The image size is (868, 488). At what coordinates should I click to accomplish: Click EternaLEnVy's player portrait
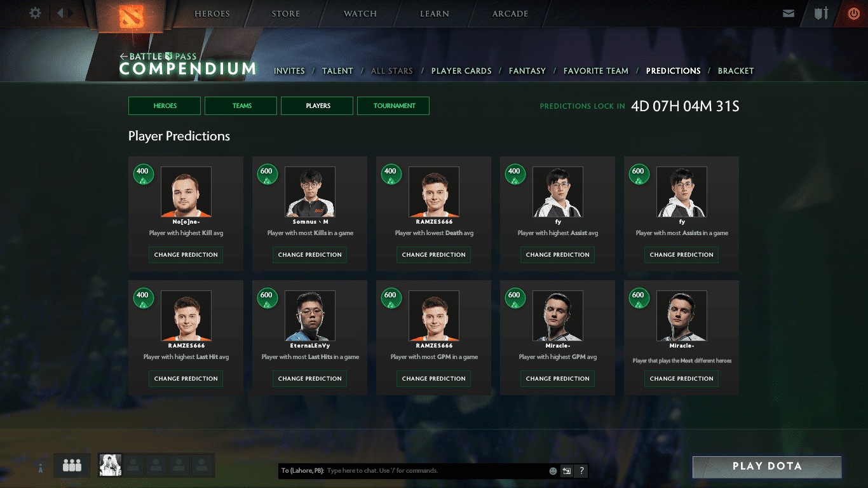point(309,316)
